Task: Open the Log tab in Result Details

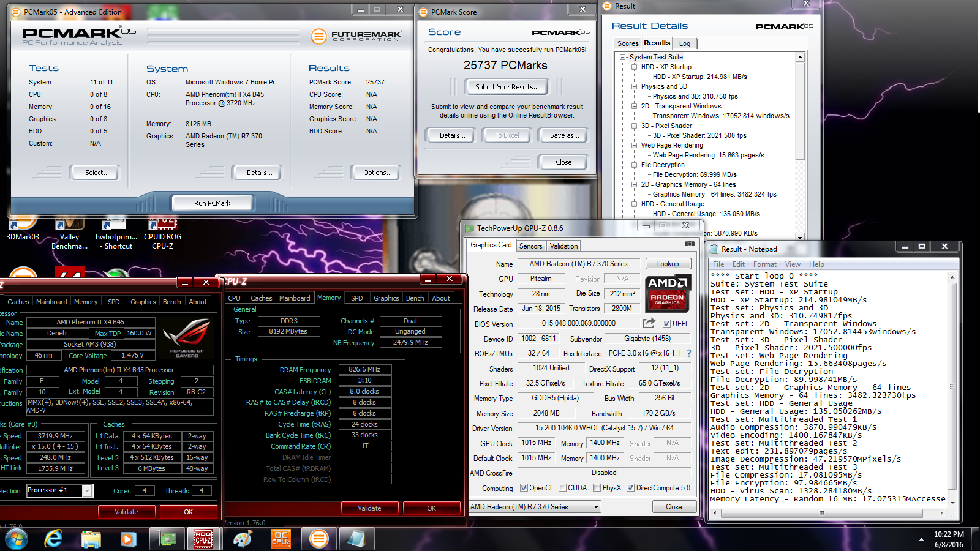Action: pos(685,43)
